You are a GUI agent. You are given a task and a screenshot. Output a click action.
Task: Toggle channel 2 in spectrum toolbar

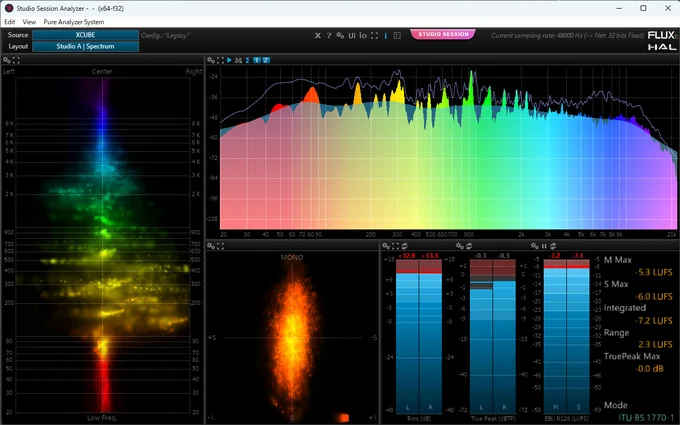click(266, 60)
